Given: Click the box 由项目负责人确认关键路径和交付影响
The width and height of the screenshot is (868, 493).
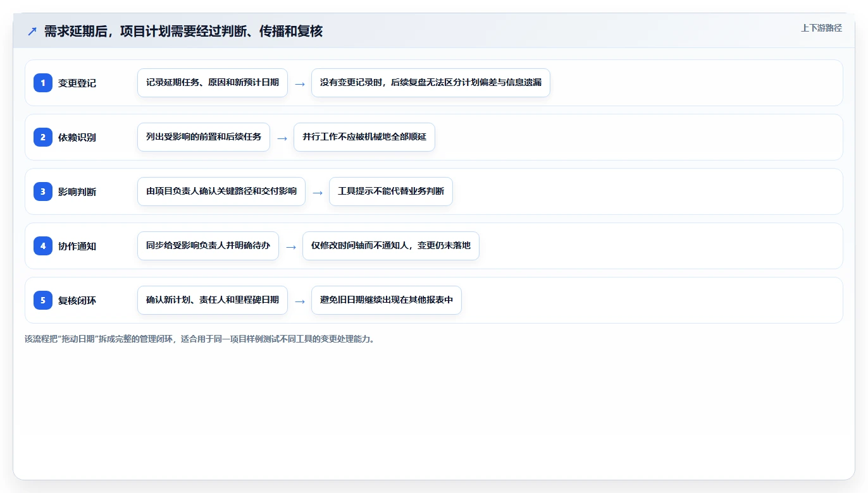Looking at the screenshot, I should click(x=221, y=192).
